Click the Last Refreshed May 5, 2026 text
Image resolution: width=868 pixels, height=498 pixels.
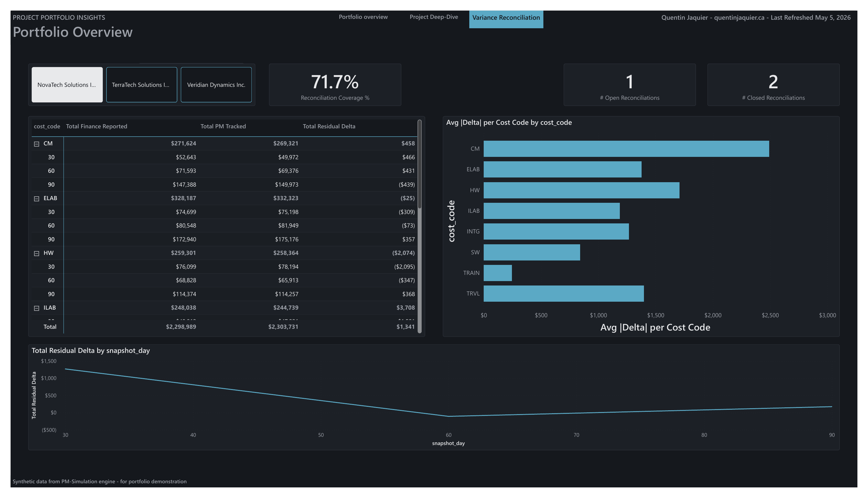tap(810, 17)
